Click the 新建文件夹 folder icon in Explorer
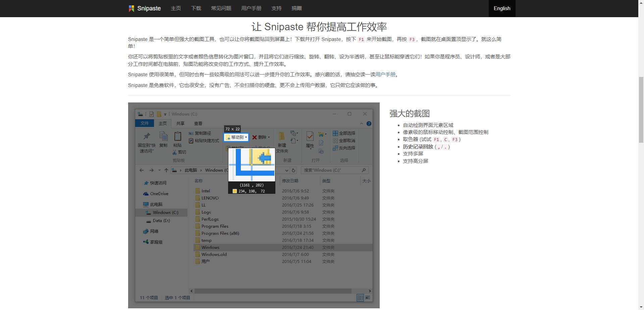Viewport: 644px width, 310px height. click(x=282, y=136)
